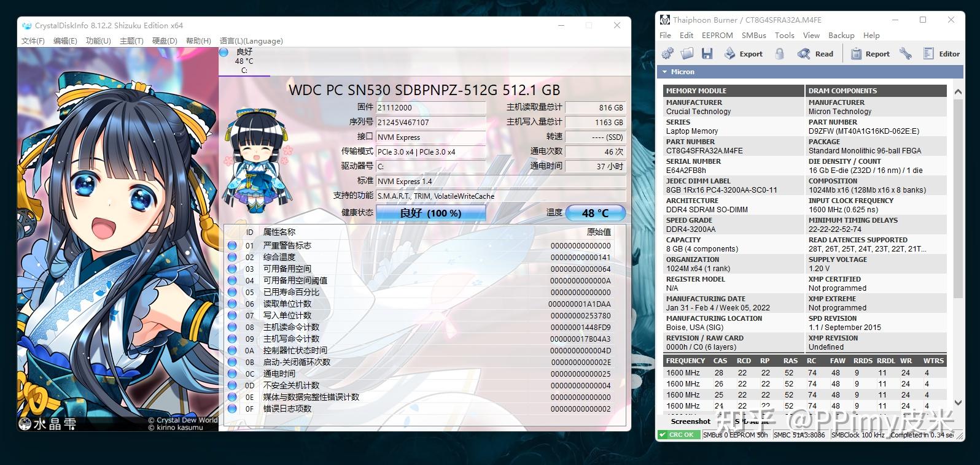Click the firmware field 21112000
Viewport: 980px width, 465px height.
click(430, 107)
